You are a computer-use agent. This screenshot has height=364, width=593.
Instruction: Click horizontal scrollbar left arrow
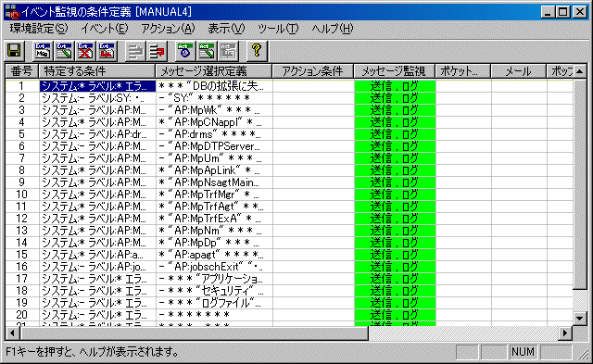12,333
